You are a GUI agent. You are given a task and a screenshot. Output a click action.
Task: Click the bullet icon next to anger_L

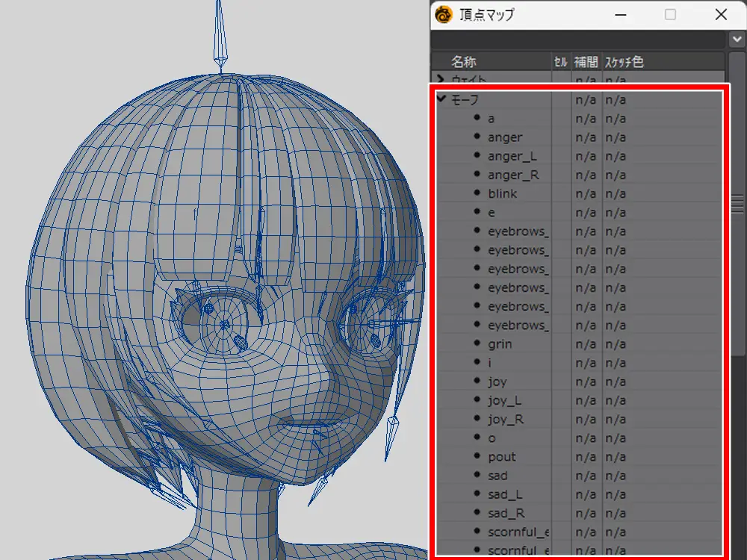(477, 156)
